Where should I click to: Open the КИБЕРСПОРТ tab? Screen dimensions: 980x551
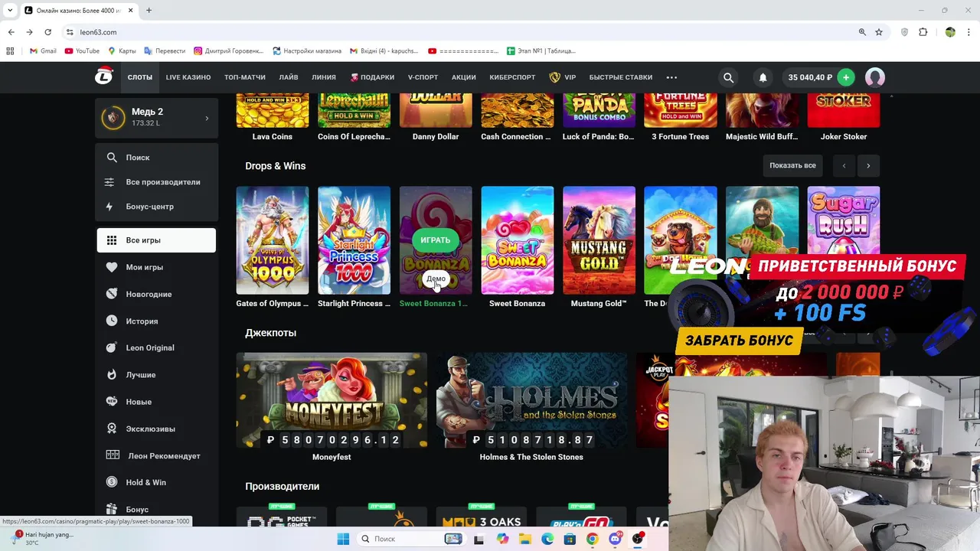[512, 77]
